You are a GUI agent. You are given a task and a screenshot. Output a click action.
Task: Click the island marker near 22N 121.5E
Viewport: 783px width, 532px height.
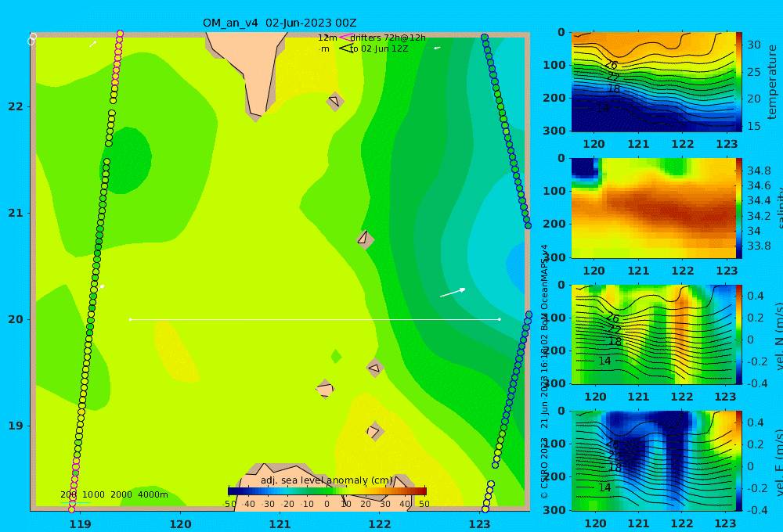point(334,101)
